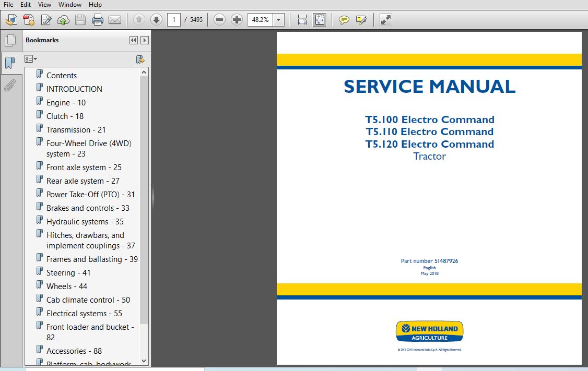Viewport: 588px width, 371px height.
Task: Click the Send by email envelope icon
Action: click(115, 20)
